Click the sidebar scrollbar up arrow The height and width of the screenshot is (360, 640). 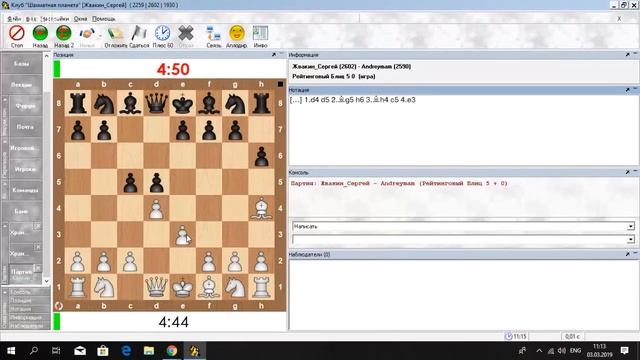point(46,56)
